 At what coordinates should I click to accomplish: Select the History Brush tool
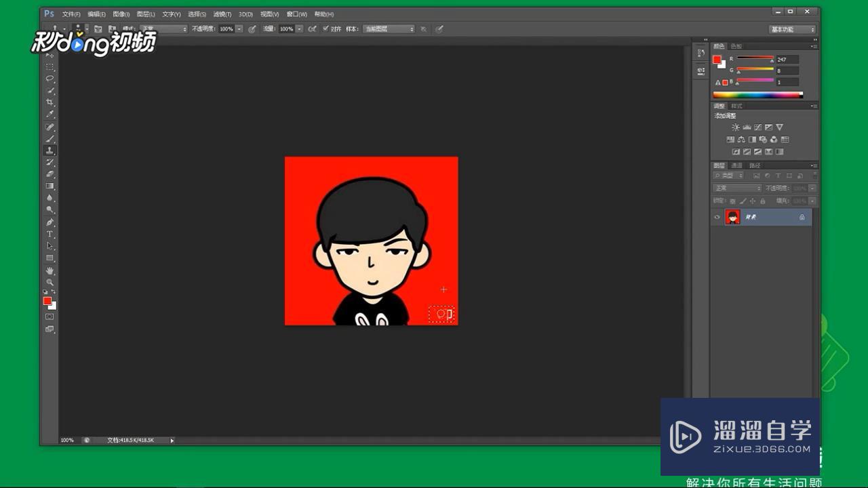[50, 162]
